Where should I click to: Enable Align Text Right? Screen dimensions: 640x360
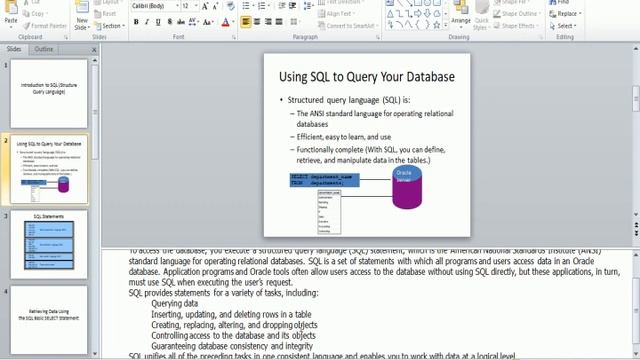(268, 22)
